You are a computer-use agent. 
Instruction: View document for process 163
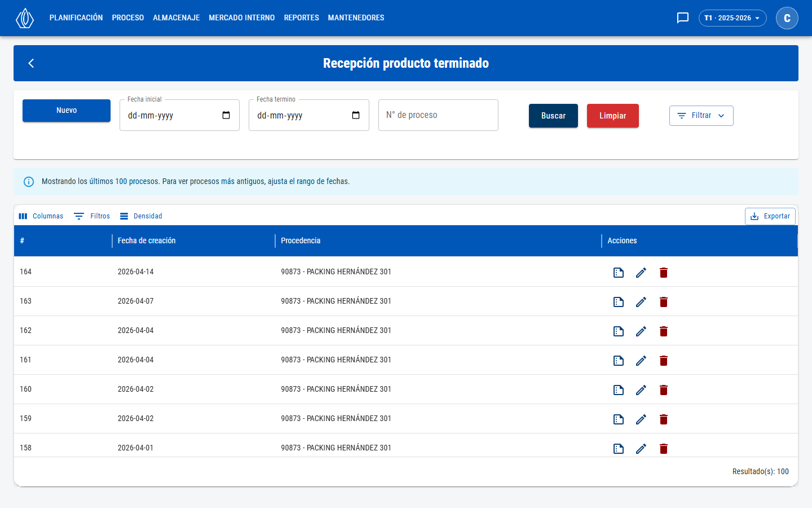point(619,302)
